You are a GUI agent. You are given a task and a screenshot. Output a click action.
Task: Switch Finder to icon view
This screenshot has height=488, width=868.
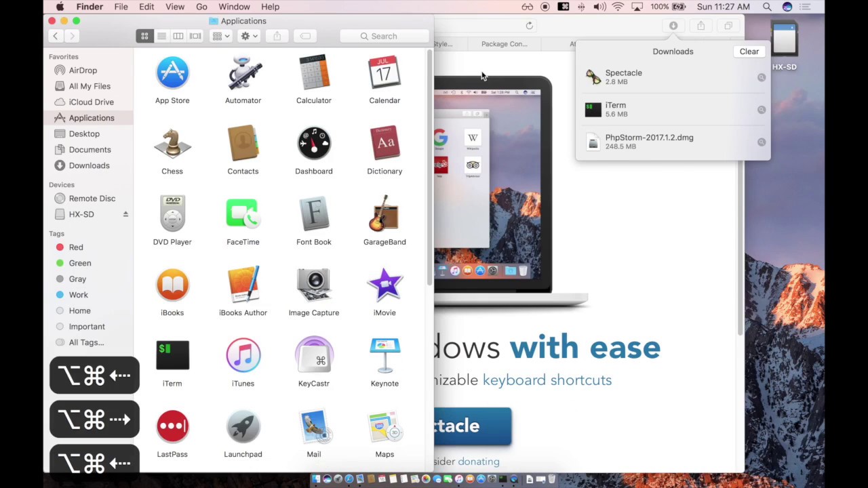[x=144, y=36]
